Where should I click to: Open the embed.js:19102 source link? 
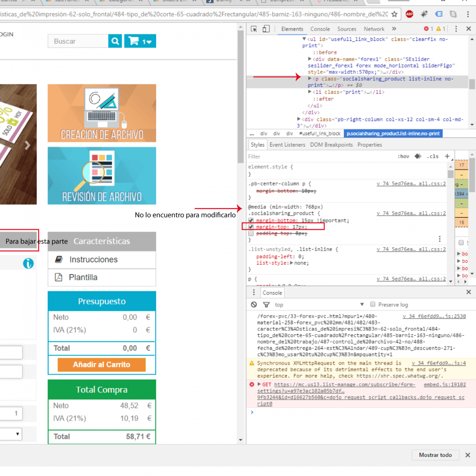pos(444,384)
